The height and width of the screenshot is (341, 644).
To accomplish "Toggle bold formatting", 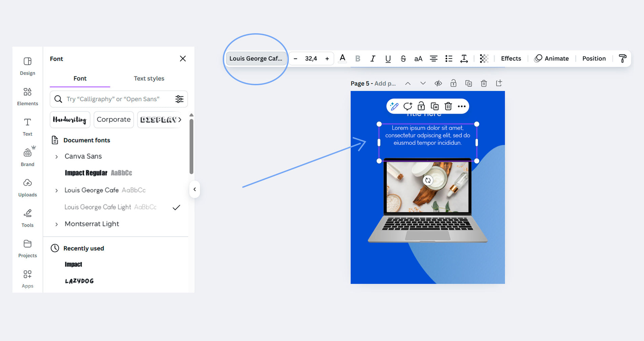I will point(358,59).
